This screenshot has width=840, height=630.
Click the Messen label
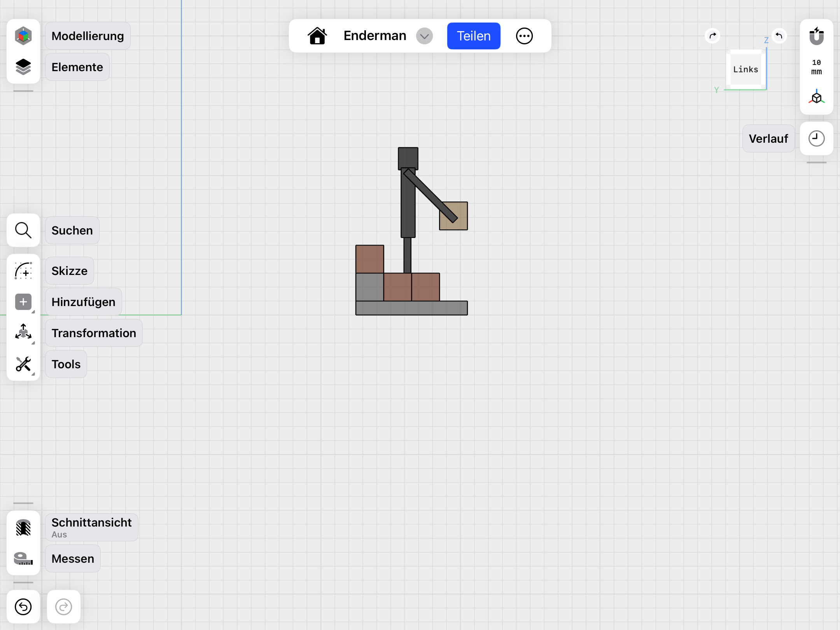tap(73, 558)
